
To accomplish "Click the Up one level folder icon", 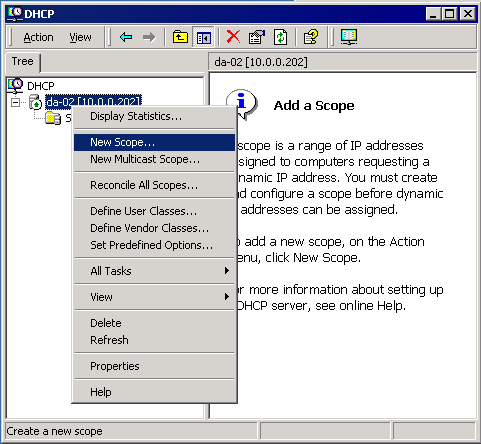I will coord(180,37).
